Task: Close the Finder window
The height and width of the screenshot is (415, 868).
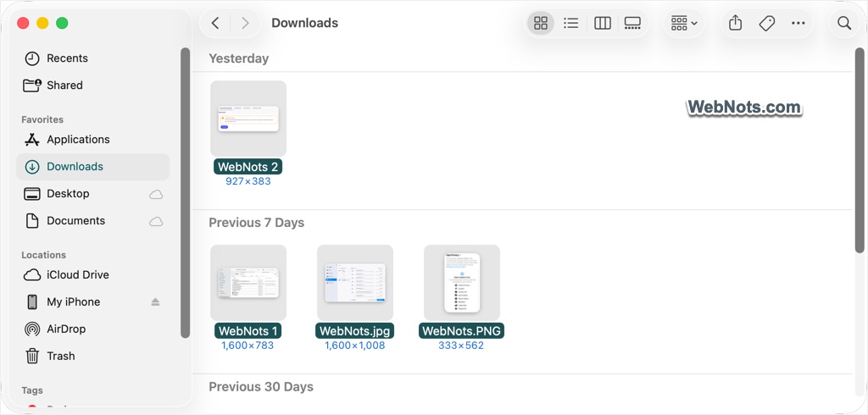Action: [x=23, y=23]
